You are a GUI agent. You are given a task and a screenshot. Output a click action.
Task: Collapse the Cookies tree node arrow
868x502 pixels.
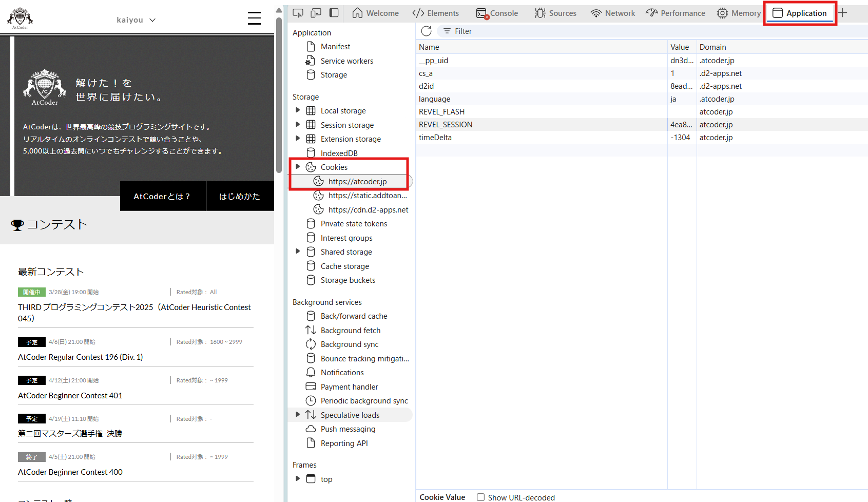tap(298, 167)
